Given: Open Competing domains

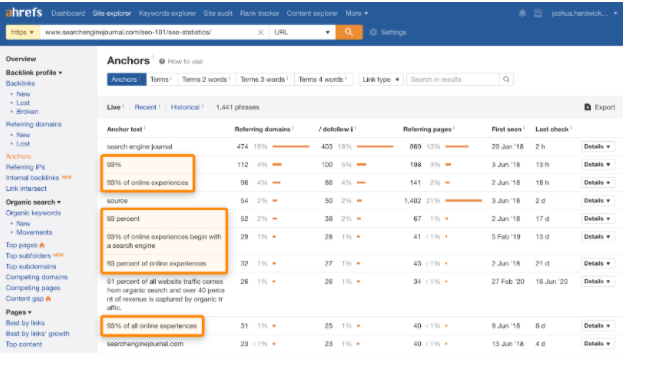Looking at the screenshot, I should click(37, 277).
